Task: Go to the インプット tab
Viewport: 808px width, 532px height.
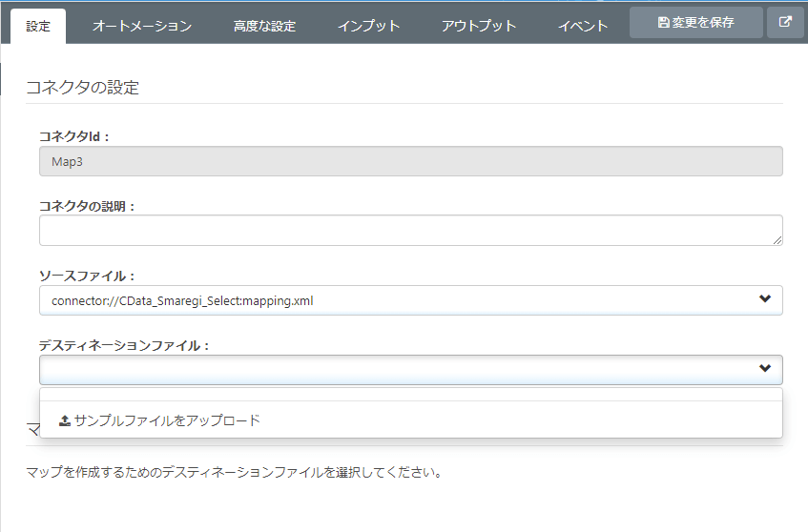Action: 368,26
